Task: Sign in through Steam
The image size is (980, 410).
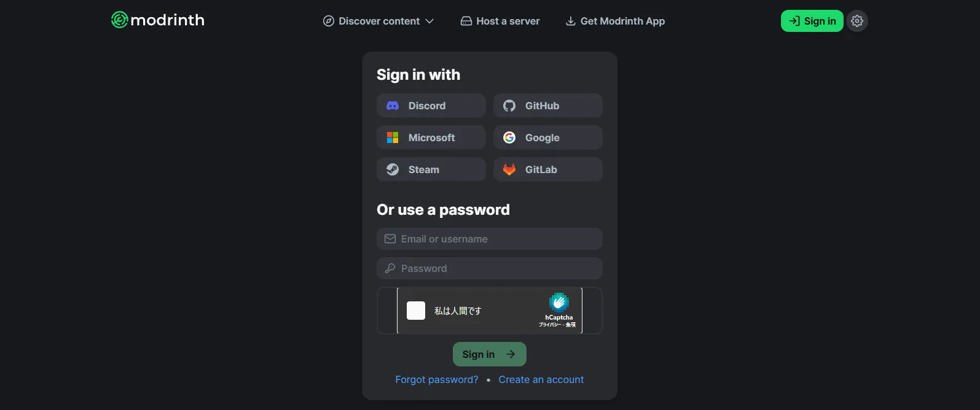Action: tap(430, 169)
